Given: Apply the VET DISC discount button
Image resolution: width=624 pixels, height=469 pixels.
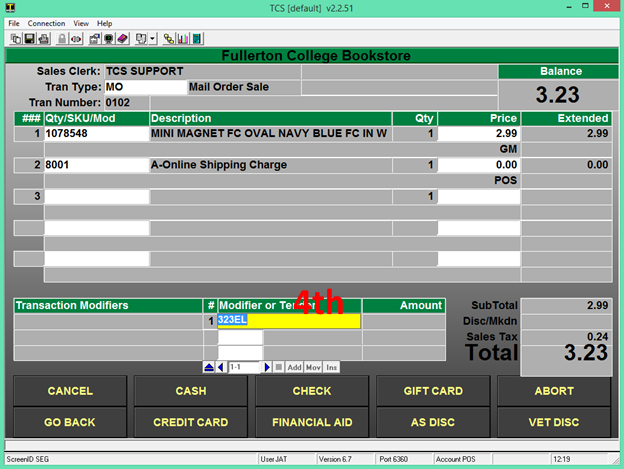Looking at the screenshot, I should (554, 422).
